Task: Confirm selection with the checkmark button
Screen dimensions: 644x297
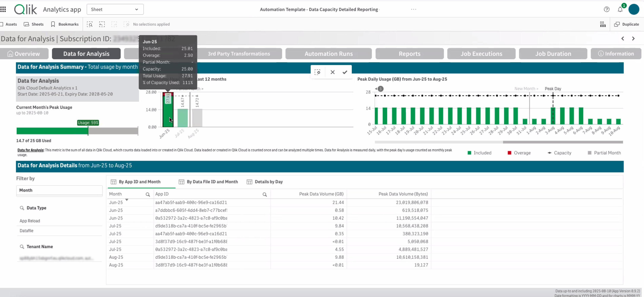Action: 345,72
